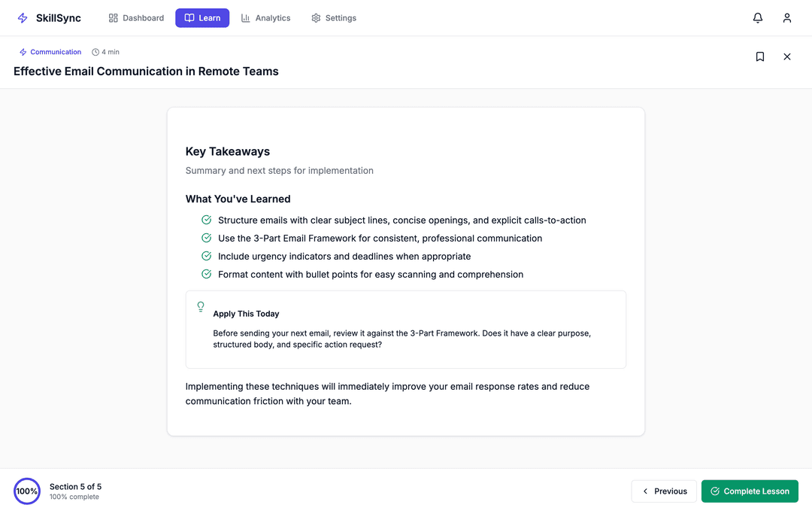Viewport: 812px width, 514px height.
Task: Click the checkmark beside 'Structure emails' takeaway
Action: pos(206,220)
